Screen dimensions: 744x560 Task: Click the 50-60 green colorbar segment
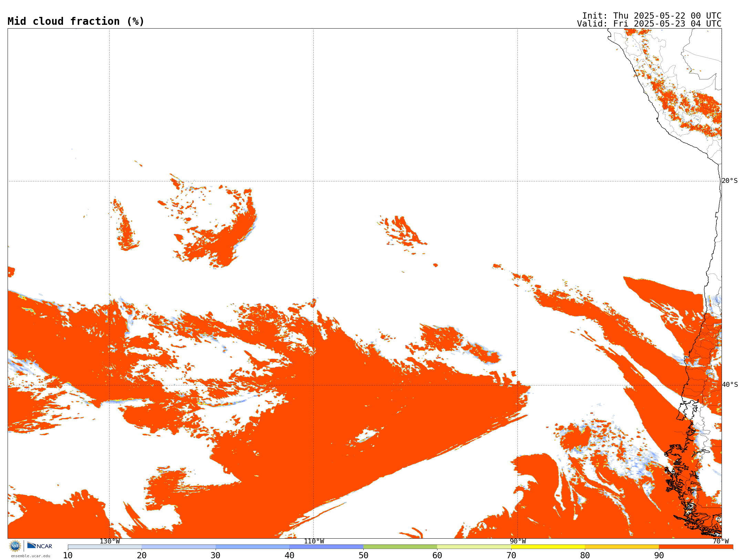point(400,547)
